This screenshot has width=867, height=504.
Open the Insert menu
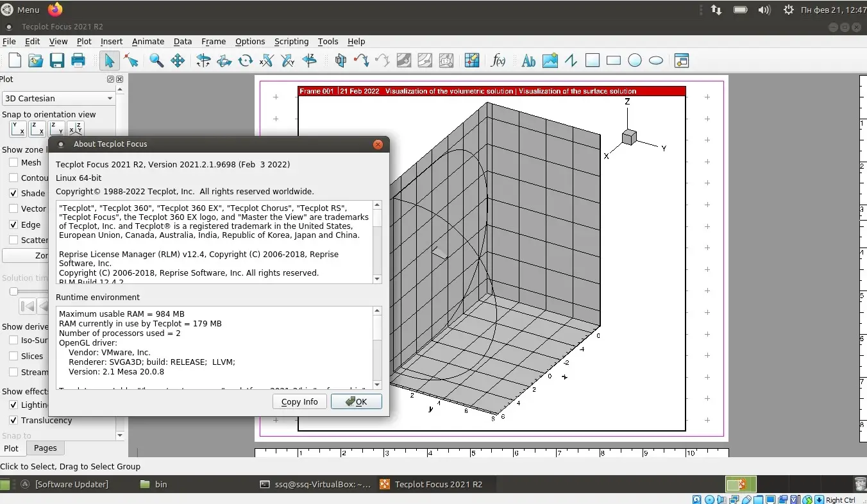pyautogui.click(x=112, y=41)
